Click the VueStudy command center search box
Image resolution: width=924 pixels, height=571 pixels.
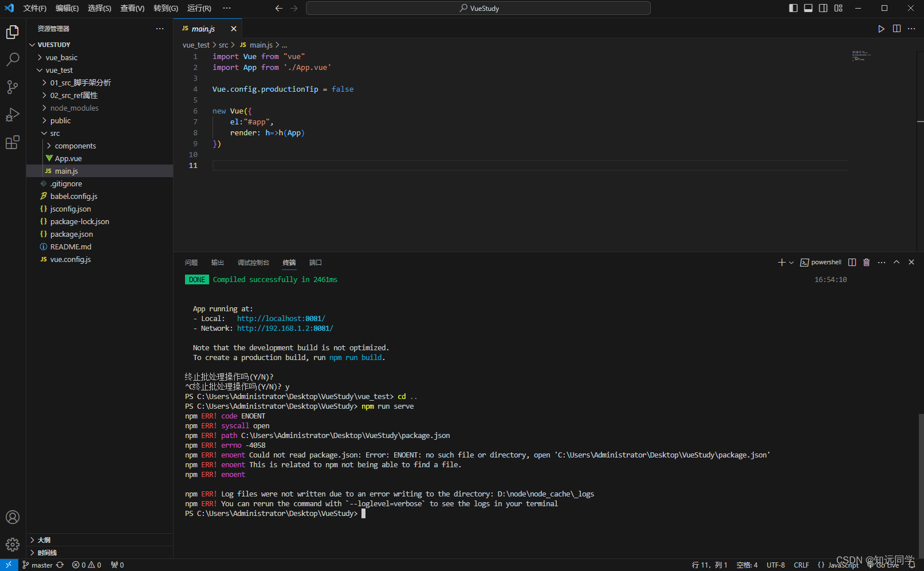(478, 8)
